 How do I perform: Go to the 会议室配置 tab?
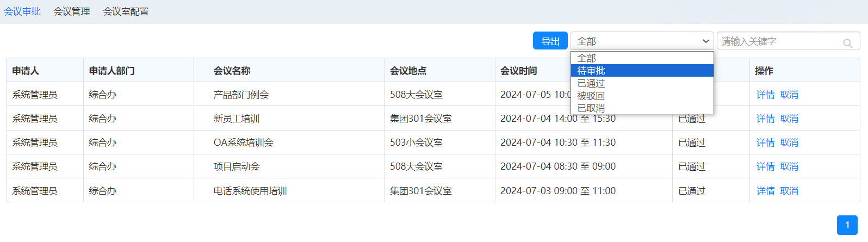(x=126, y=11)
